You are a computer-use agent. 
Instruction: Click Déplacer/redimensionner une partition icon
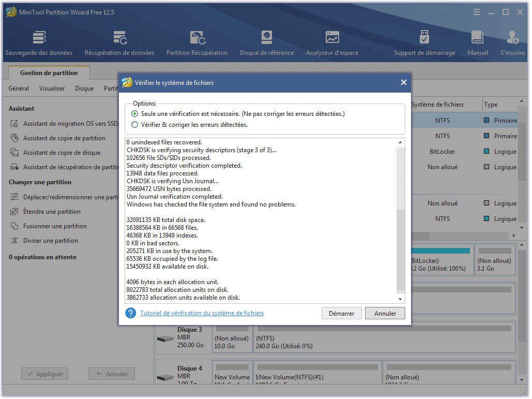[x=14, y=197]
